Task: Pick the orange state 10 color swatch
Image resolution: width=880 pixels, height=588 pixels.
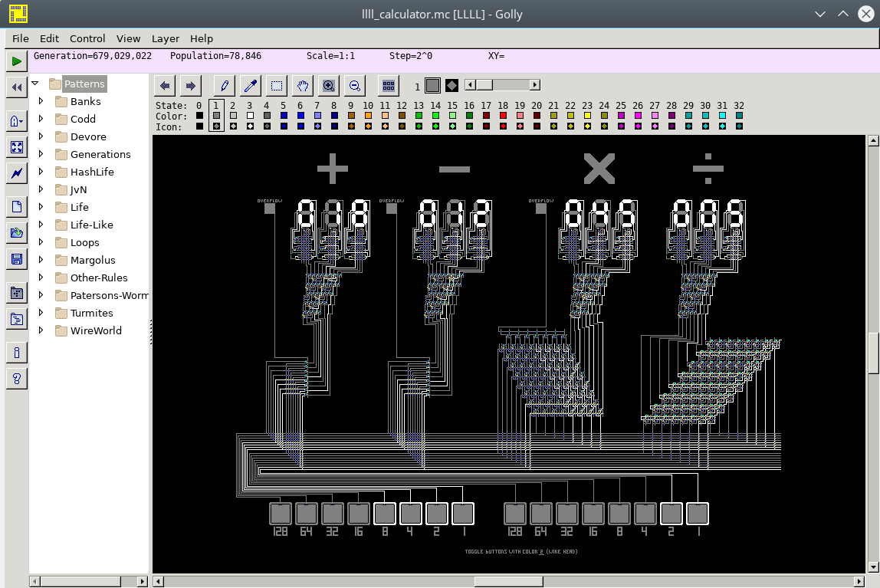Action: (368, 116)
